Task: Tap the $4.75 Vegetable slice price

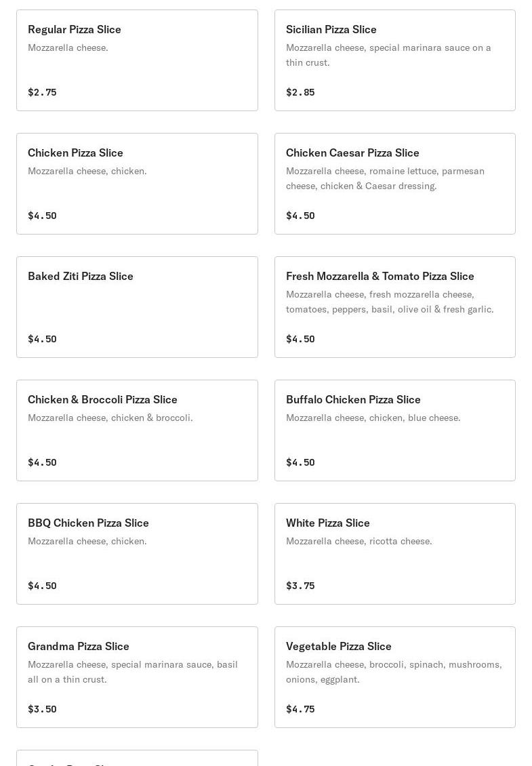Action: [x=300, y=709]
